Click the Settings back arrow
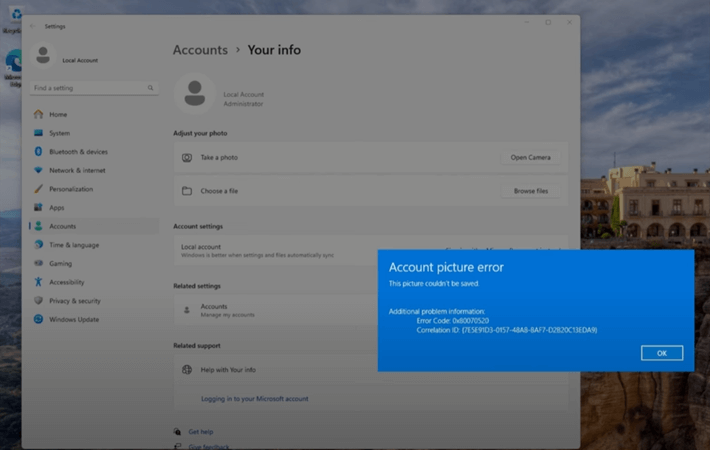This screenshot has height=450, width=710. [33, 26]
